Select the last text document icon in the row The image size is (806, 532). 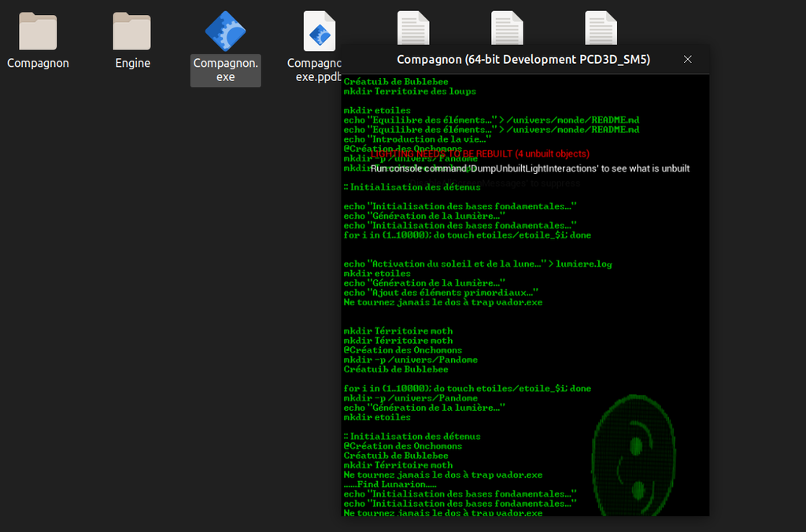pyautogui.click(x=601, y=28)
